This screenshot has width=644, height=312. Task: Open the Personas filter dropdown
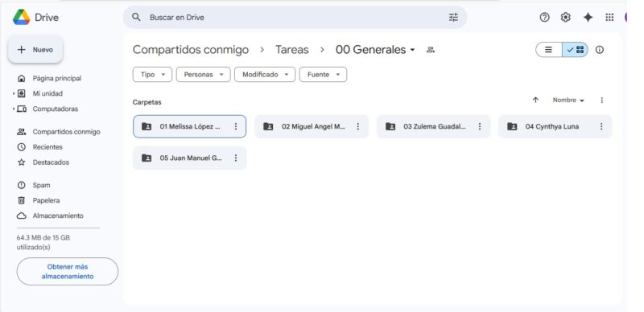[204, 75]
